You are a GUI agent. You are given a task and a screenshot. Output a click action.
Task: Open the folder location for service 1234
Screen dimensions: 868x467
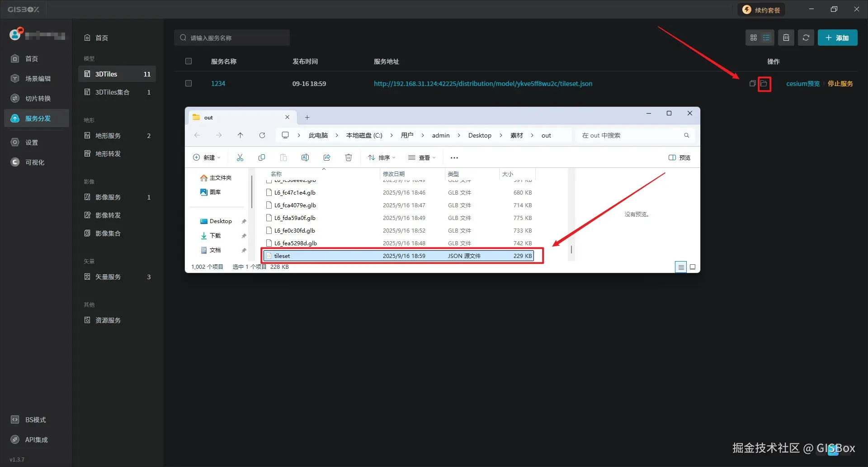point(764,84)
